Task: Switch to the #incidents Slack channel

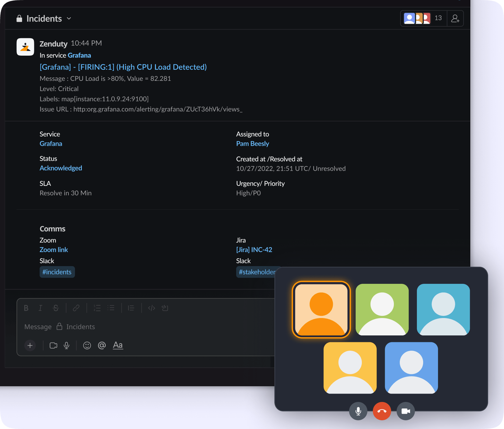Action: 57,272
